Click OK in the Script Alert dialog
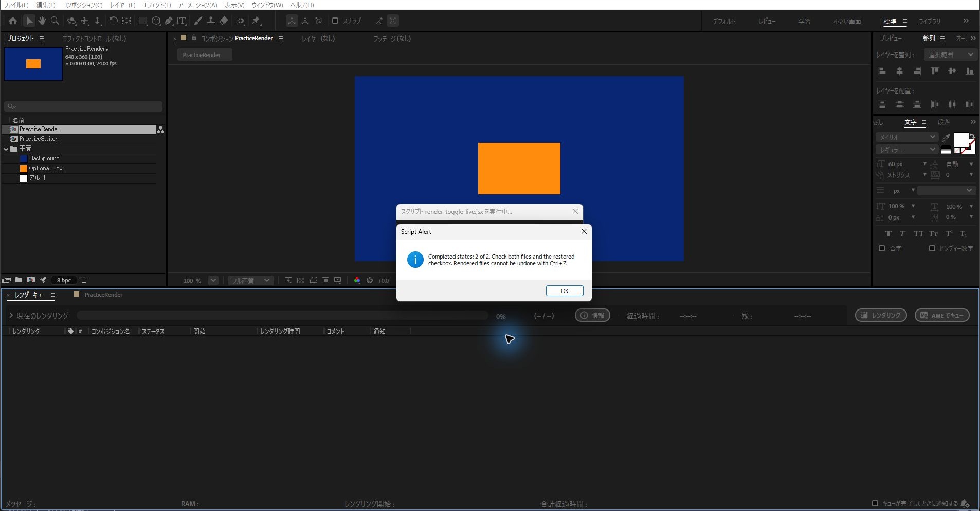This screenshot has height=511, width=980. (565, 291)
